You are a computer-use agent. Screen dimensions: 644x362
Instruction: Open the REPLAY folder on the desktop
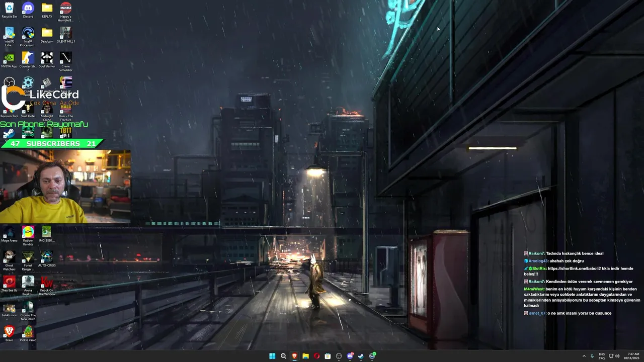tap(47, 10)
